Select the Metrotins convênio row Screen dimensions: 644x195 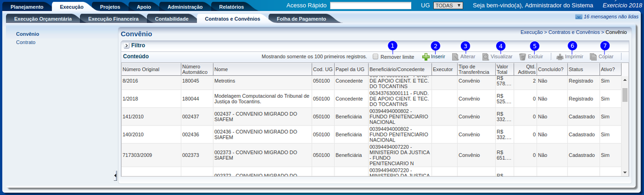pyautogui.click(x=262, y=81)
